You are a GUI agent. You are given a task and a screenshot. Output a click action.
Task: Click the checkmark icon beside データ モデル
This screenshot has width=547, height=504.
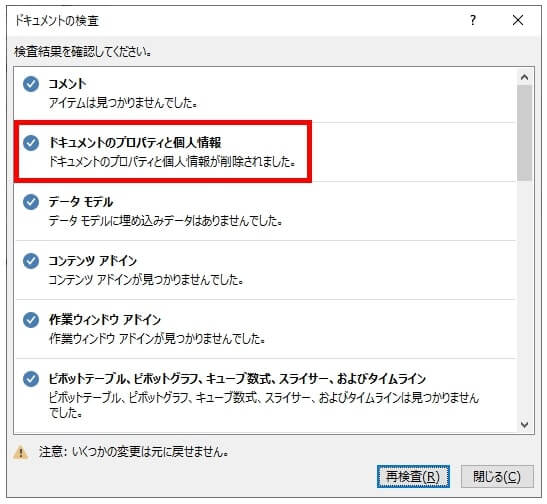[31, 202]
